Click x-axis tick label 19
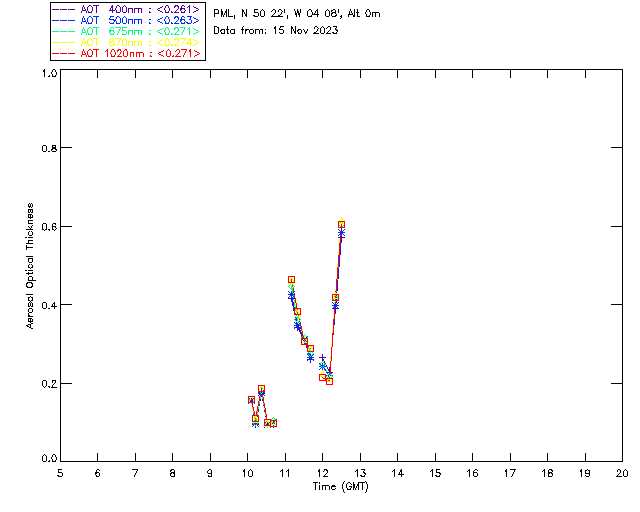Screen dimensions: 640x512 pos(585,473)
